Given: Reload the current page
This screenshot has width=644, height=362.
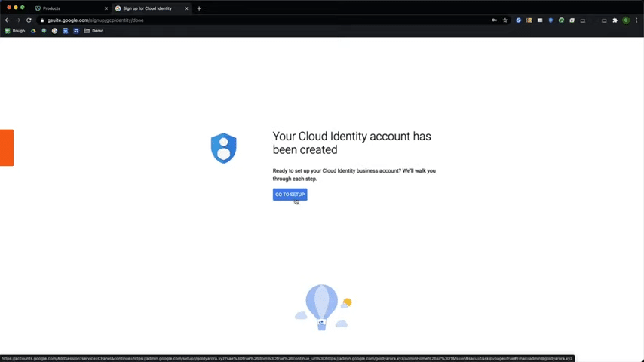Looking at the screenshot, I should pyautogui.click(x=29, y=20).
